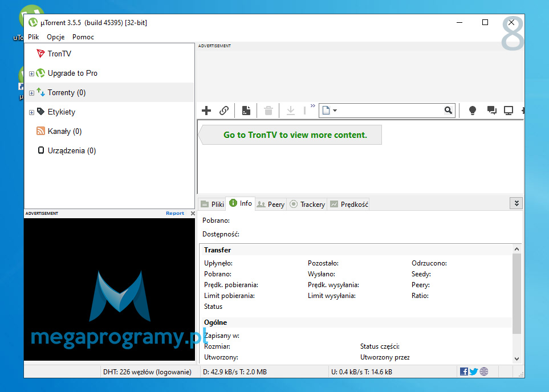Open the search provider dropdown arrow
Screen dimensions: 549x392
point(335,111)
